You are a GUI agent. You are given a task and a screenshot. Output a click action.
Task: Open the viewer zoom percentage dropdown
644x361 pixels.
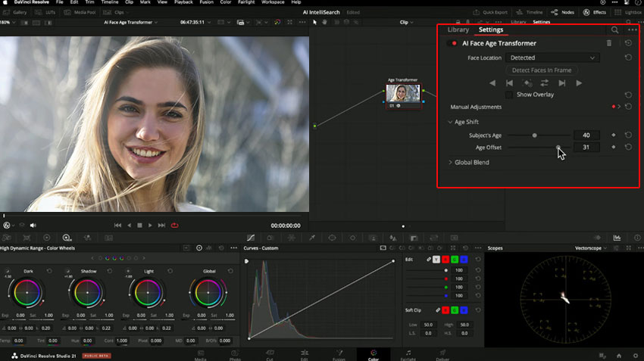[8, 22]
